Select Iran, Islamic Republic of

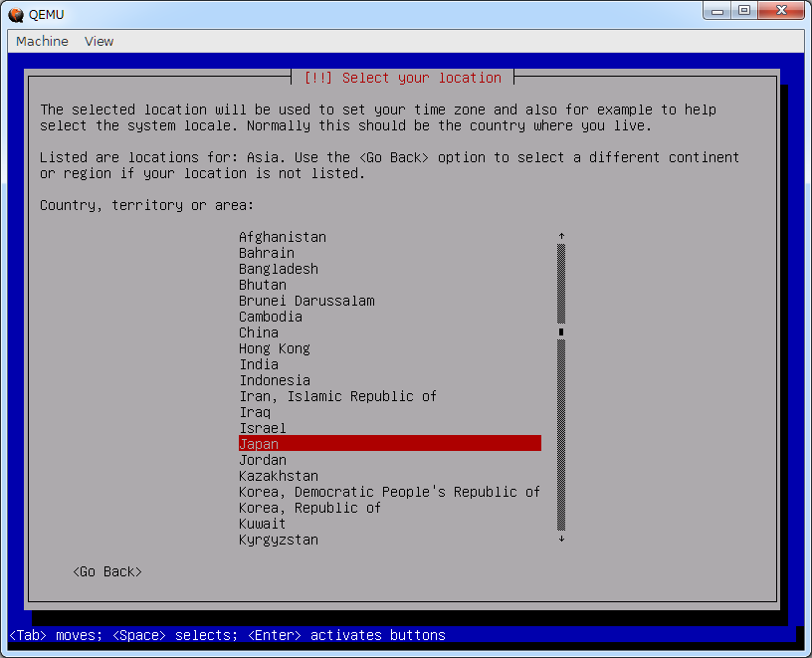point(337,396)
